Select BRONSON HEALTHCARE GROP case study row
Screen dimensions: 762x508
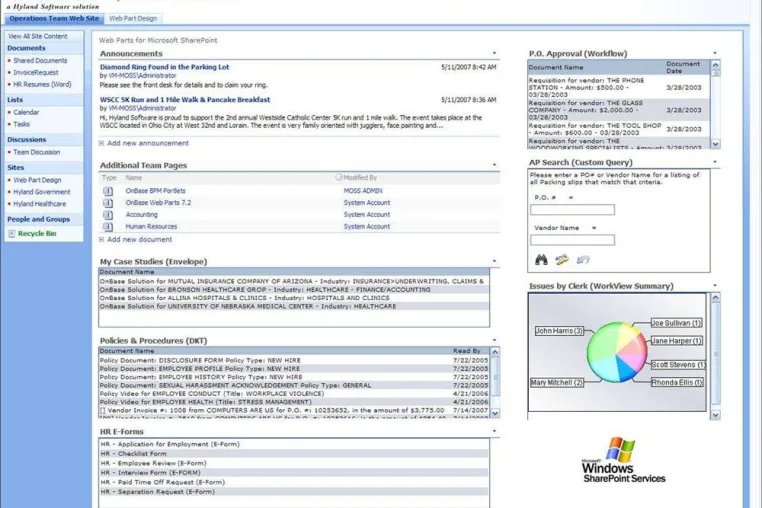coord(294,290)
